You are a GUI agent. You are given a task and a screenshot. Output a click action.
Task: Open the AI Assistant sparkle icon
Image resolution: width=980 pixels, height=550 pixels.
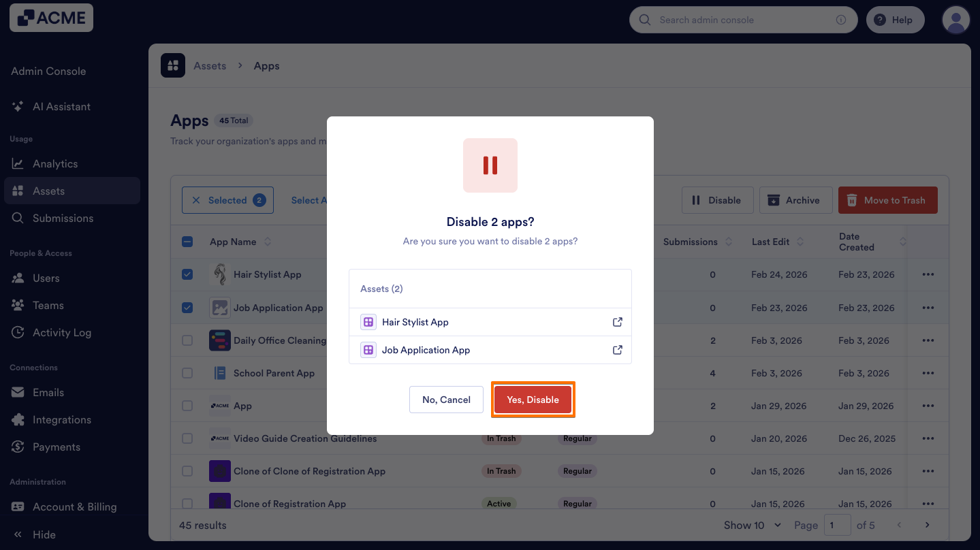(18, 107)
